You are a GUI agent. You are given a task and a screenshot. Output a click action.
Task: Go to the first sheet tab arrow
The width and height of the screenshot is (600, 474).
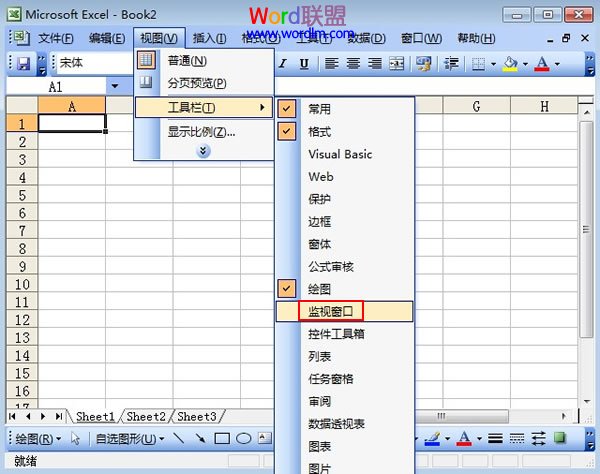12,416
